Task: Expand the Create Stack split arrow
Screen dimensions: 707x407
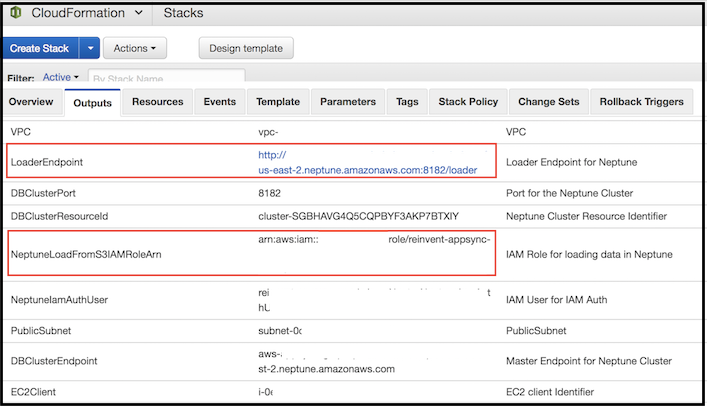Action: 90,48
